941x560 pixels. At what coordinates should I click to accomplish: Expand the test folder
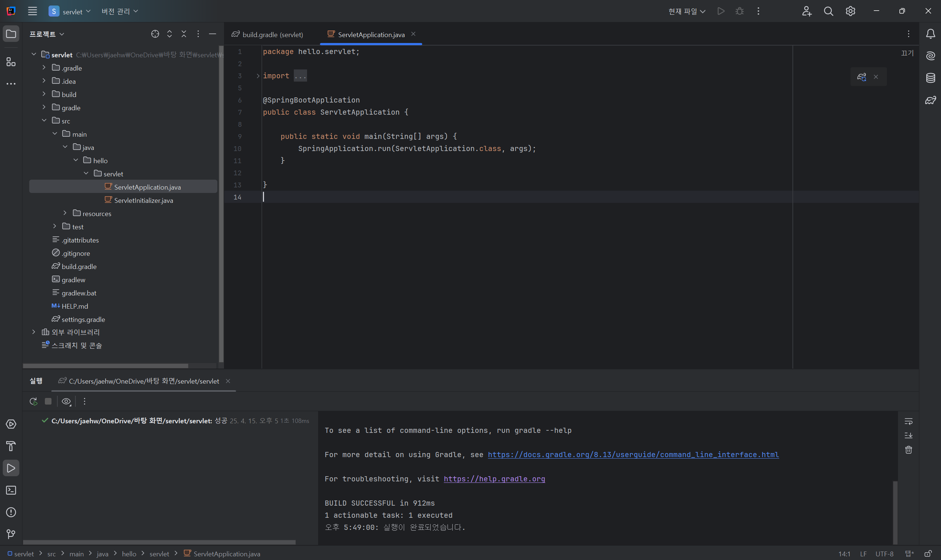(x=54, y=226)
